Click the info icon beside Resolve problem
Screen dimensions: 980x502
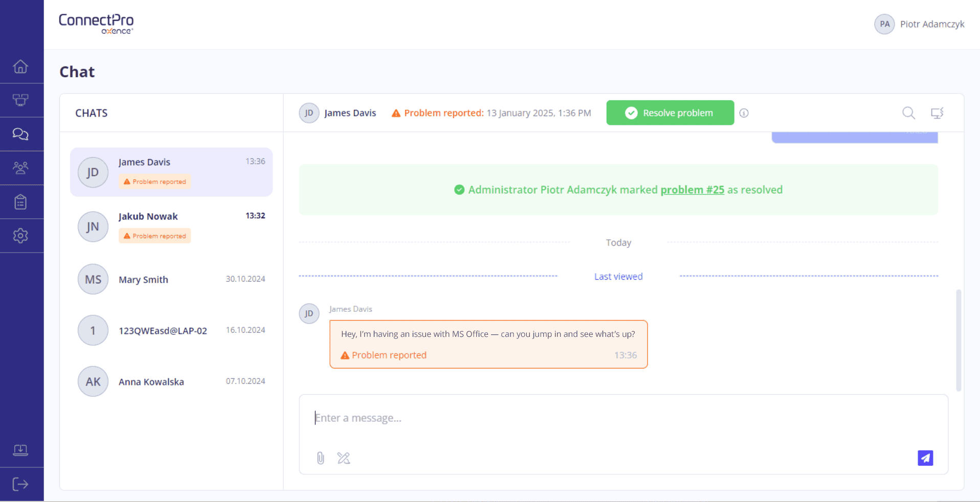coord(744,113)
